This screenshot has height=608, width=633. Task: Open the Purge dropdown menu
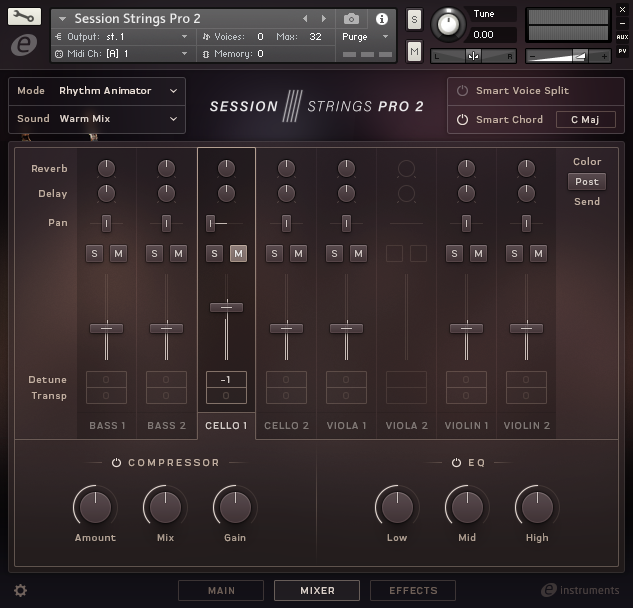[365, 37]
